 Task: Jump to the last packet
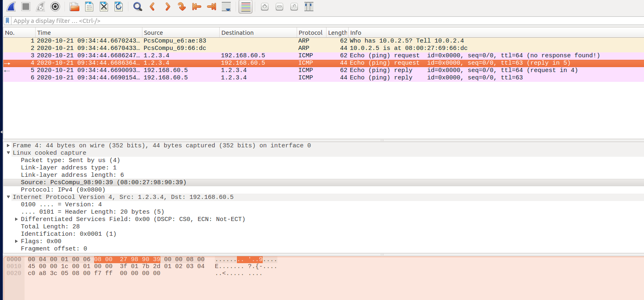pos(212,7)
